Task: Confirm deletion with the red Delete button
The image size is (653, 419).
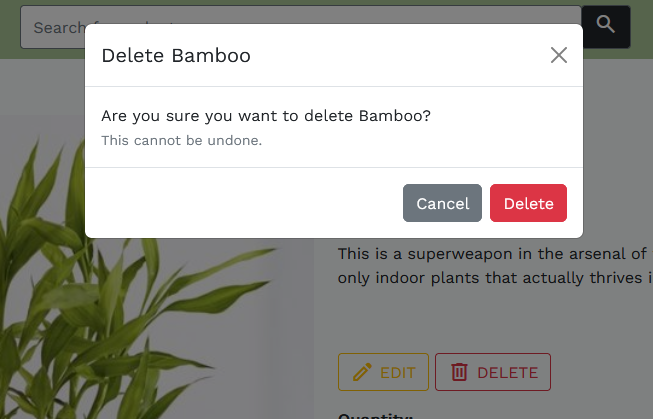Action: coord(528,203)
